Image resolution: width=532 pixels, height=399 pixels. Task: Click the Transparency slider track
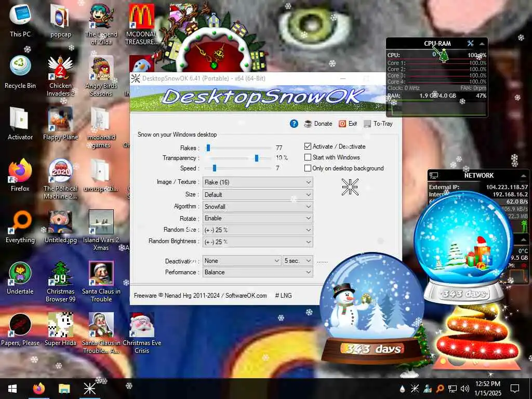[x=239, y=158]
